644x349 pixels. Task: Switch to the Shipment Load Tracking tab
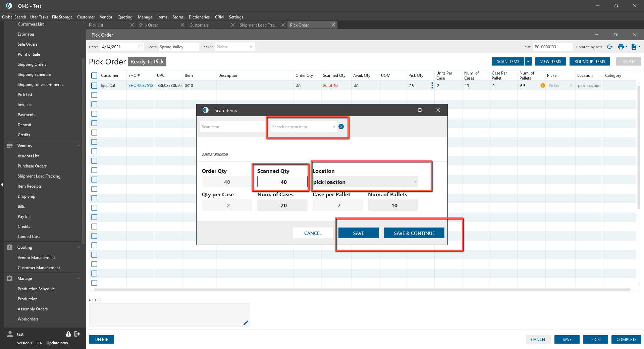tap(259, 25)
